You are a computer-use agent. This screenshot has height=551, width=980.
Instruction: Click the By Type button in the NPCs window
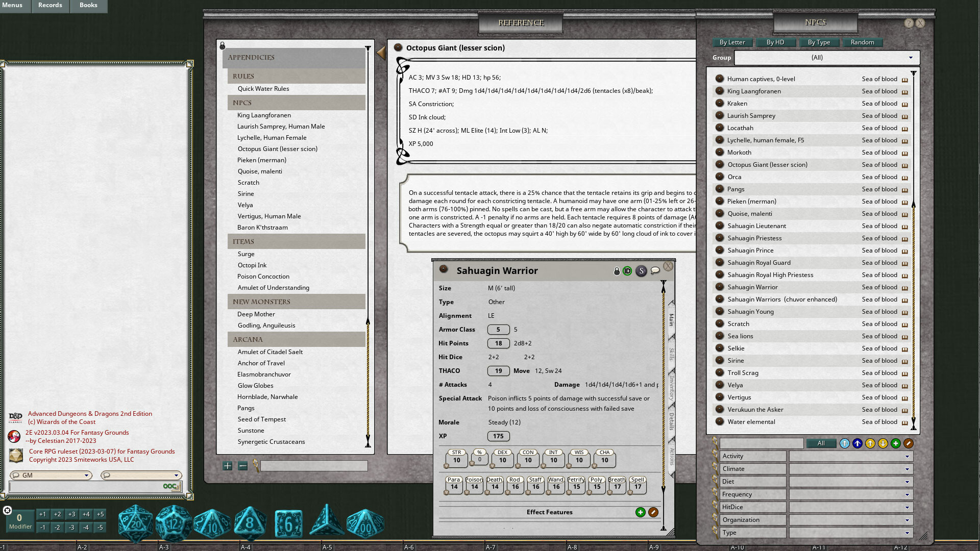tap(819, 42)
